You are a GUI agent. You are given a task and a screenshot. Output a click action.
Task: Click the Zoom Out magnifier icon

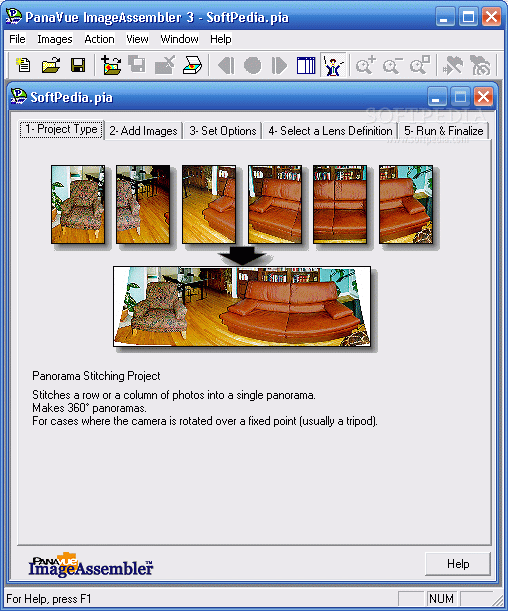point(393,65)
